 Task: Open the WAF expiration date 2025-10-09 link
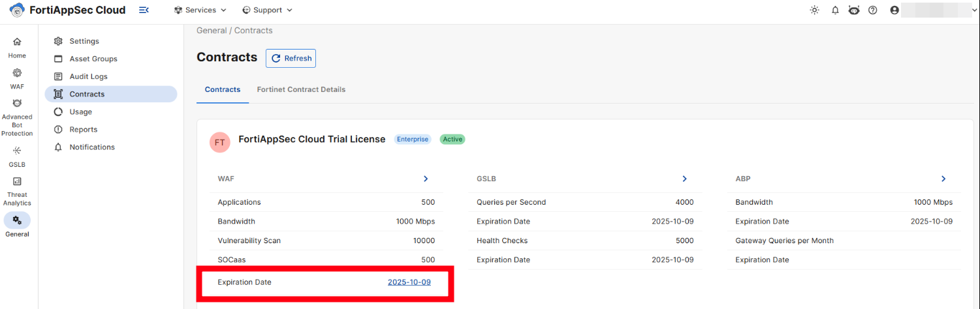click(x=409, y=282)
